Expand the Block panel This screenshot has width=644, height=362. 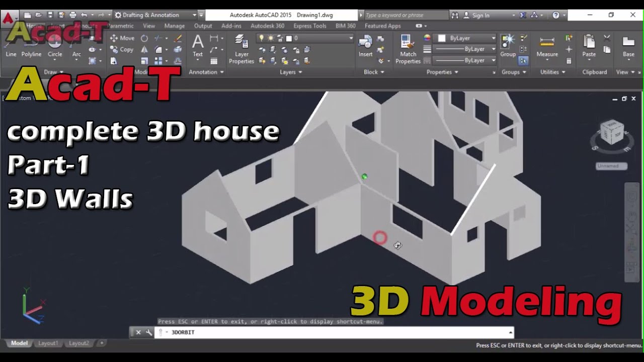374,72
